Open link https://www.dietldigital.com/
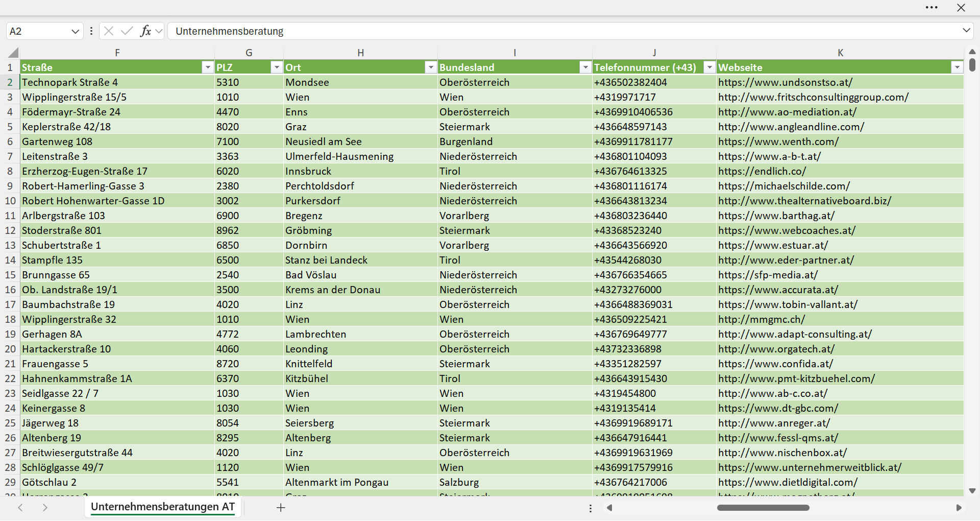 [x=788, y=482]
